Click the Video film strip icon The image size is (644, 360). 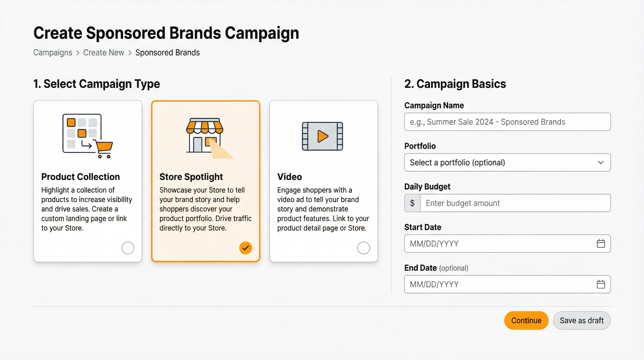pyautogui.click(x=323, y=137)
